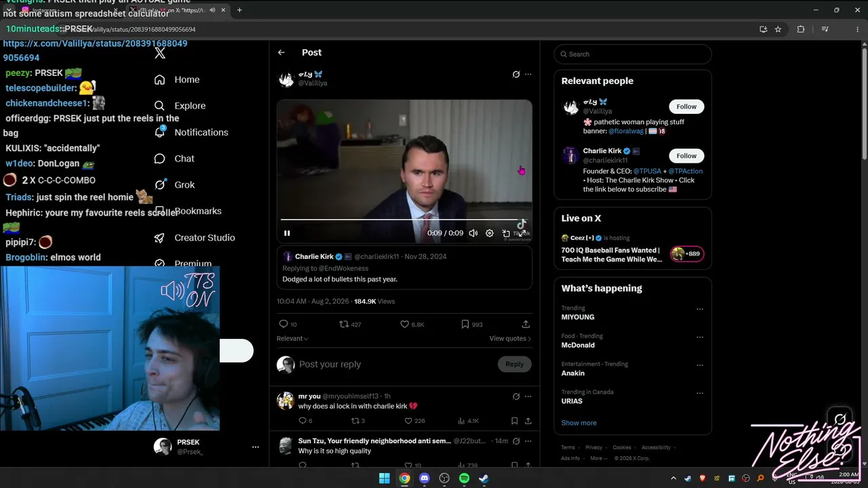
Task: Open Spotify from the taskbar
Action: [464, 479]
